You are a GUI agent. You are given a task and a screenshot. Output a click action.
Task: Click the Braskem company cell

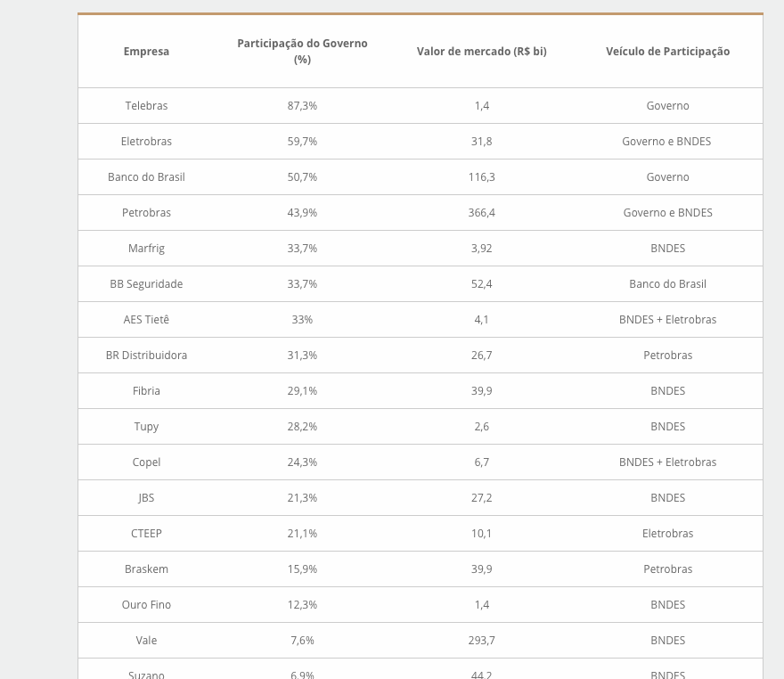pyautogui.click(x=146, y=569)
